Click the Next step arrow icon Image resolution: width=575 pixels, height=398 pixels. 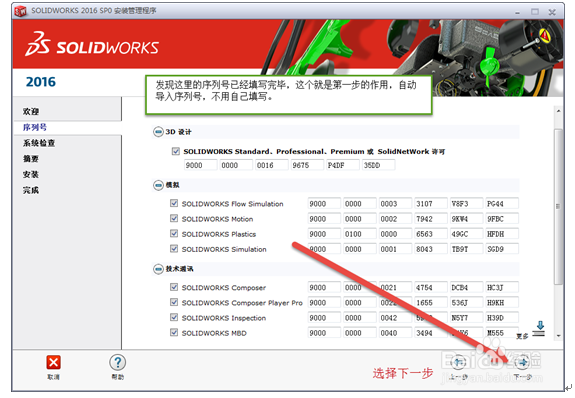(522, 362)
